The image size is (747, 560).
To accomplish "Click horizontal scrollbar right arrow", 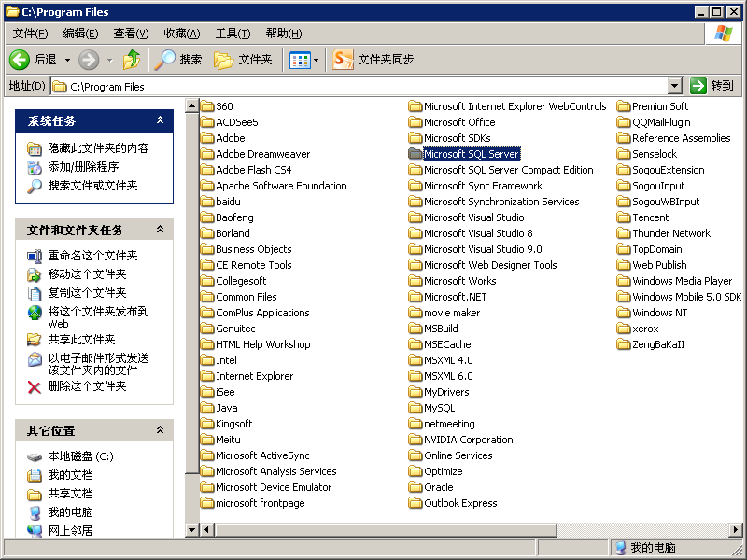I will pyautogui.click(x=735, y=529).
